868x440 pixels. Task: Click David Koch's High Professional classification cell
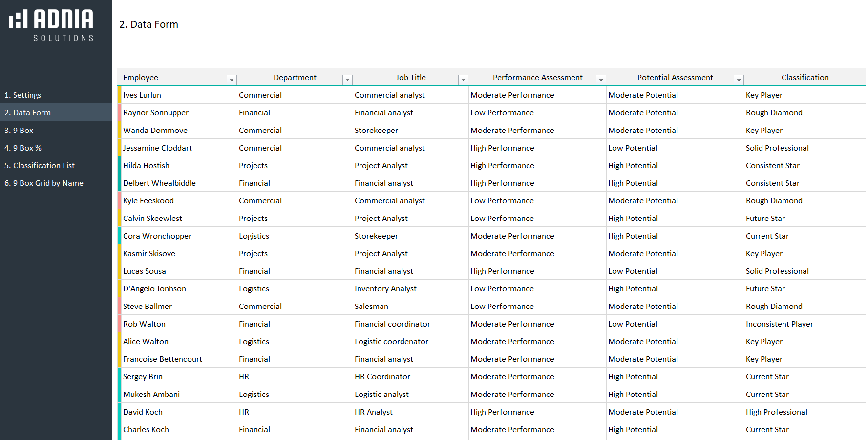[776, 412]
